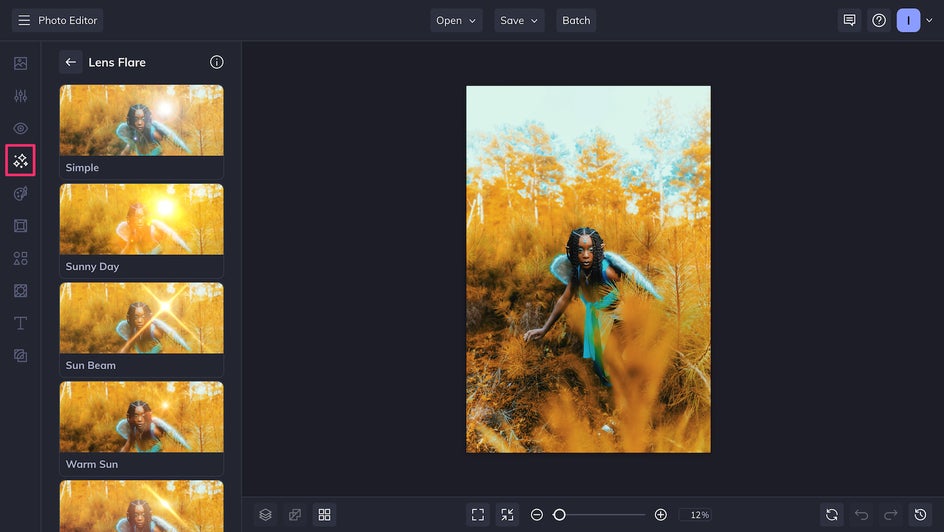Click the zoom slider handle
Image resolution: width=944 pixels, height=532 pixels.
(559, 514)
